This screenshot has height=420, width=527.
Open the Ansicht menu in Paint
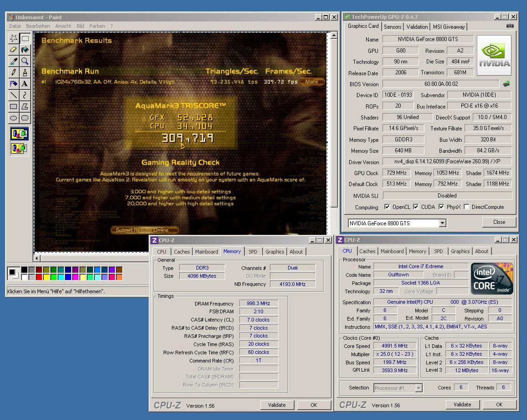pos(63,26)
